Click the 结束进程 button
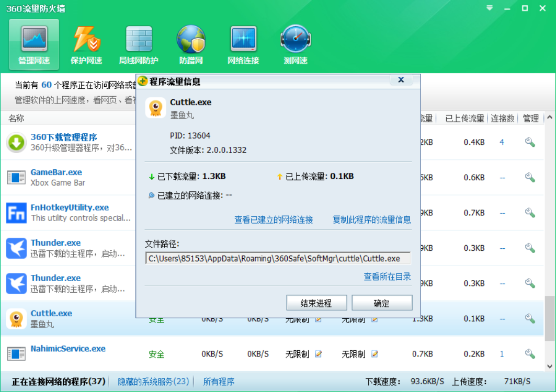The width and height of the screenshot is (556, 392). 316,302
